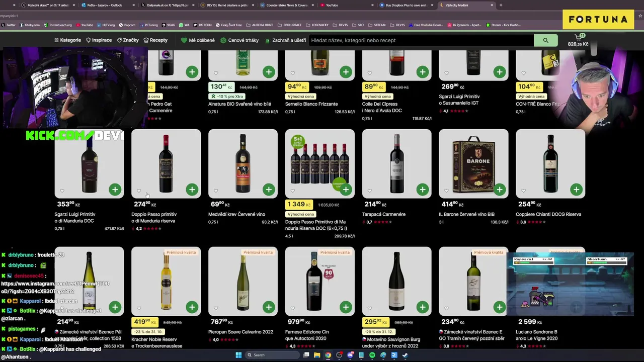Add Kracher Noble Reserve Trockenbeerenauslese to cart
Viewport: 644px width, 362px height.
pyautogui.click(x=192, y=307)
